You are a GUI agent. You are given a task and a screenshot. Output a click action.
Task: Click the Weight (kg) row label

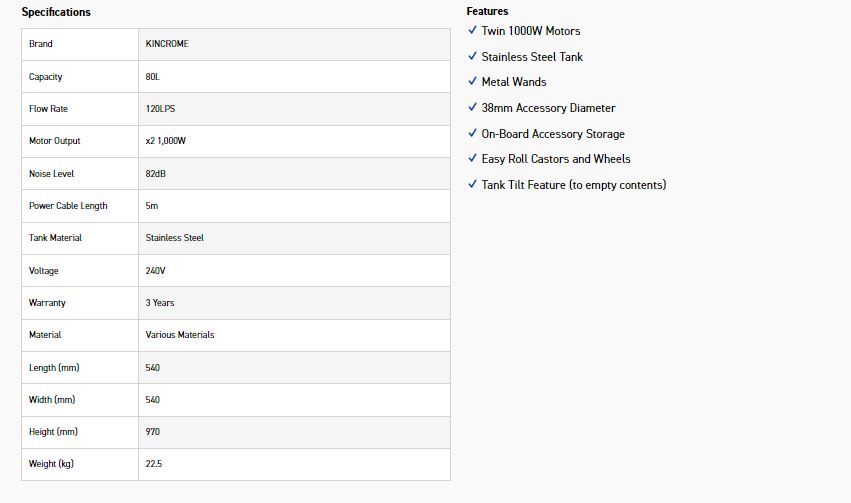point(51,464)
